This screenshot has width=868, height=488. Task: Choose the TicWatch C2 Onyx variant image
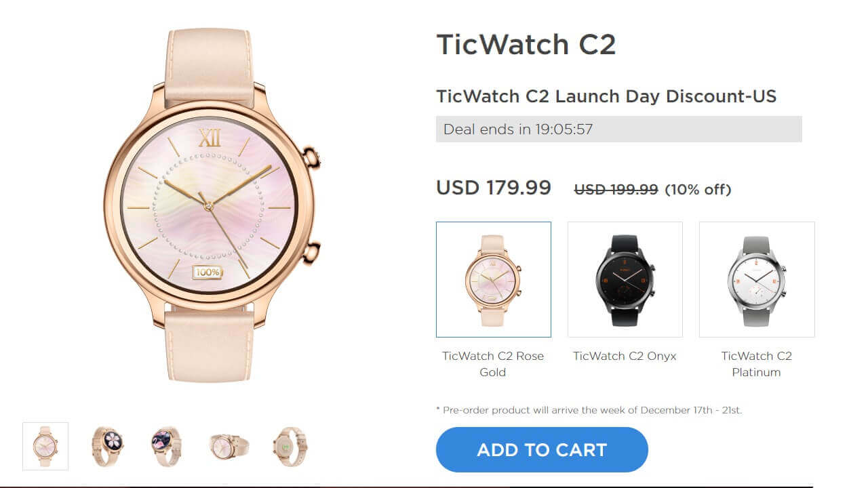625,279
